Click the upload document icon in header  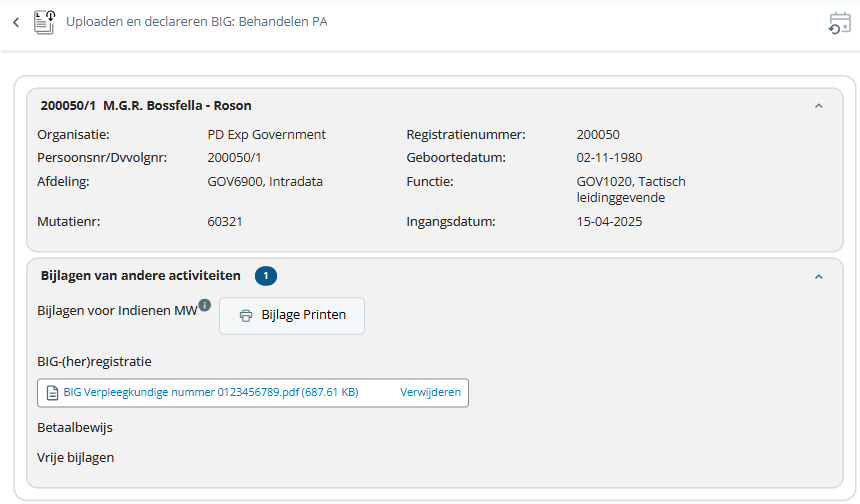[45, 22]
